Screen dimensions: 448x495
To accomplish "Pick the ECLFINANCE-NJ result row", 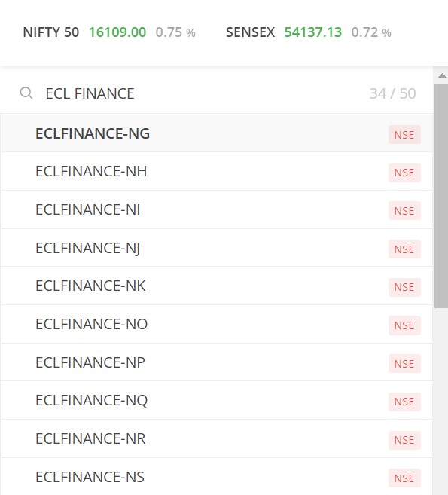I will (x=216, y=248).
